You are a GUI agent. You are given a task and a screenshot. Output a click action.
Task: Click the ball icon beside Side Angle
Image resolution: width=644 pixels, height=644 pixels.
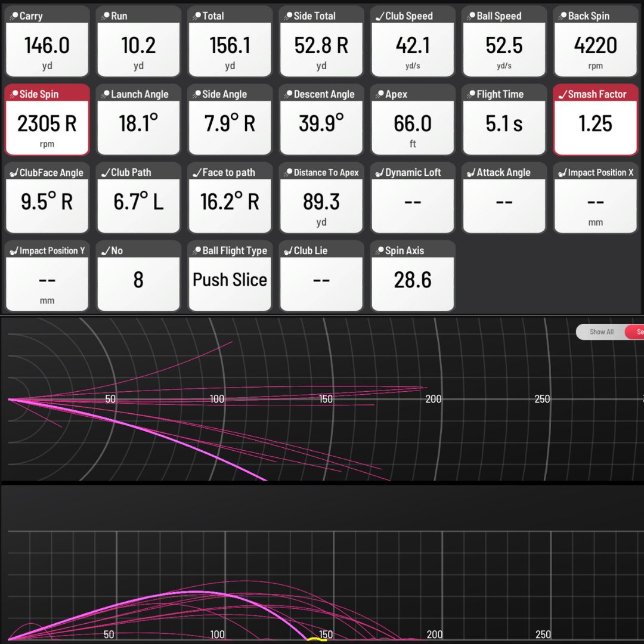(197, 94)
